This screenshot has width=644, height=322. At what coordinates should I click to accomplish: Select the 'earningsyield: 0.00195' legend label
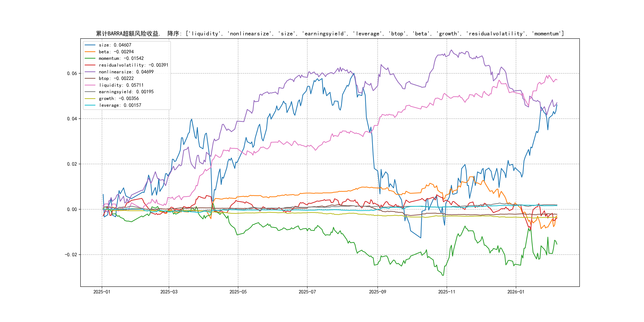(x=126, y=92)
